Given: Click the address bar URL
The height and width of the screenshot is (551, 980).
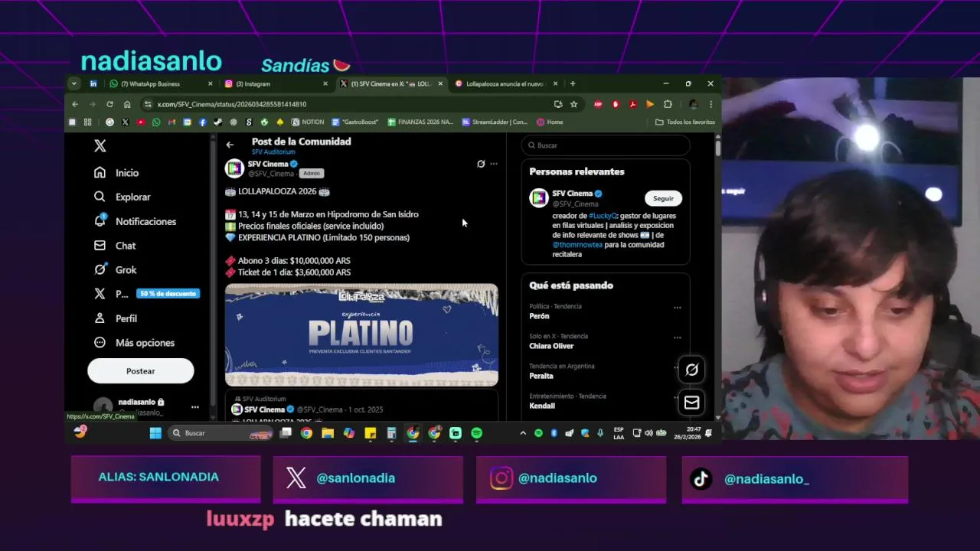Looking at the screenshot, I should tap(232, 104).
